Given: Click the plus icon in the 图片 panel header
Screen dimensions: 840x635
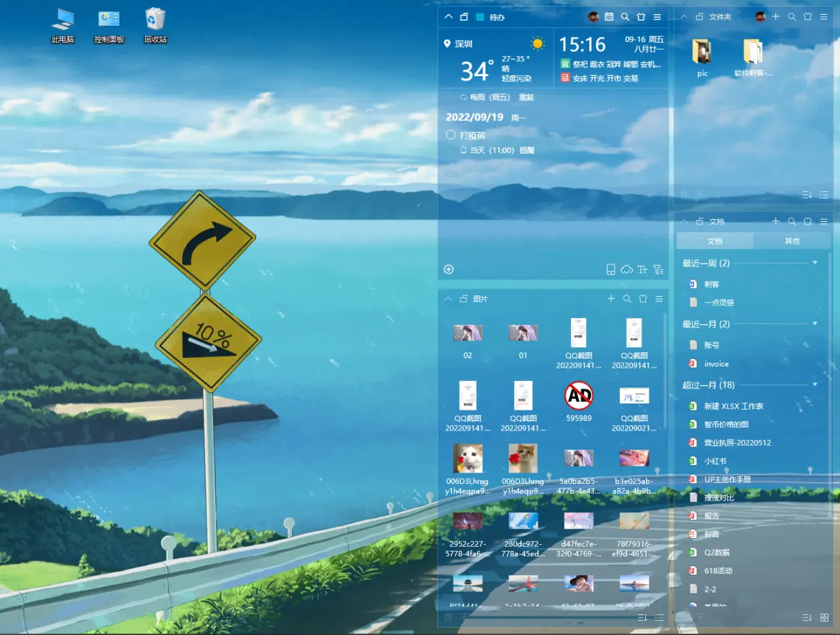Looking at the screenshot, I should tap(611, 299).
